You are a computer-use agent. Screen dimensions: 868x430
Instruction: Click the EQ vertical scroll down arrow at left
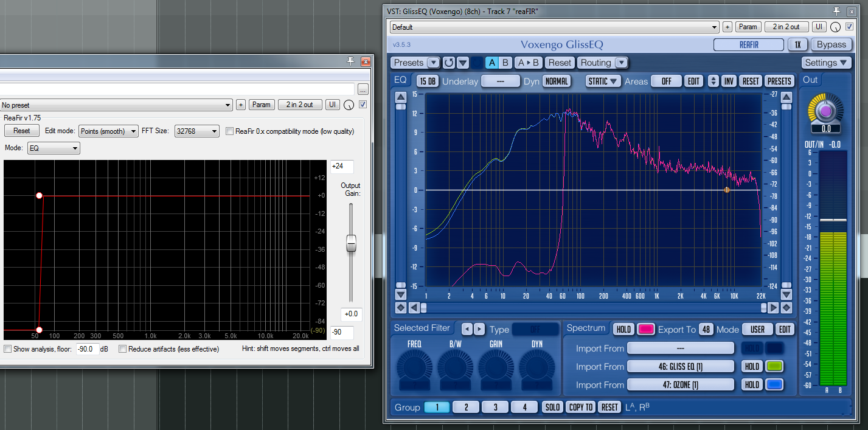[401, 295]
